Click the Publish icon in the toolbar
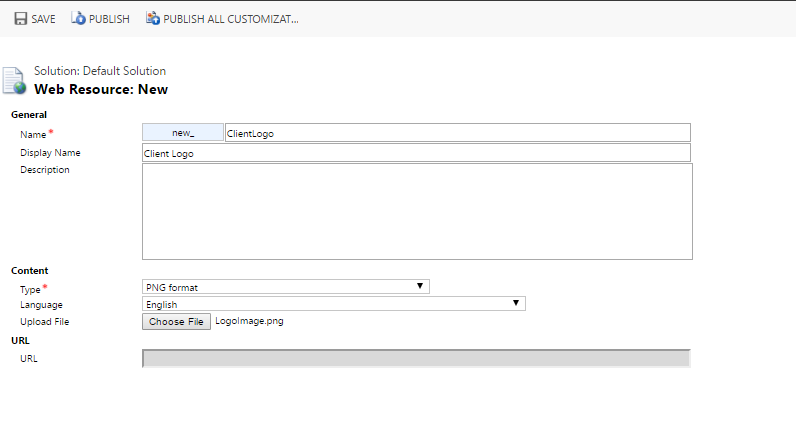The width and height of the screenshot is (796, 428). pos(78,19)
